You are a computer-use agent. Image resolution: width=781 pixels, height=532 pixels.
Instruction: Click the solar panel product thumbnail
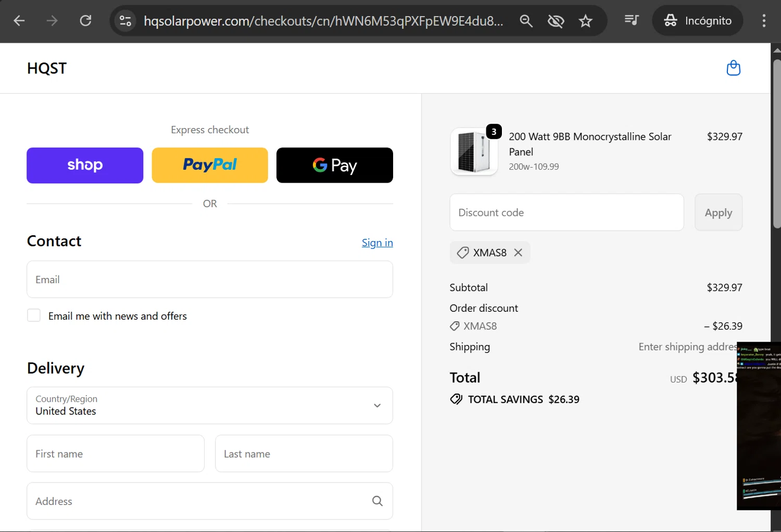pos(474,151)
